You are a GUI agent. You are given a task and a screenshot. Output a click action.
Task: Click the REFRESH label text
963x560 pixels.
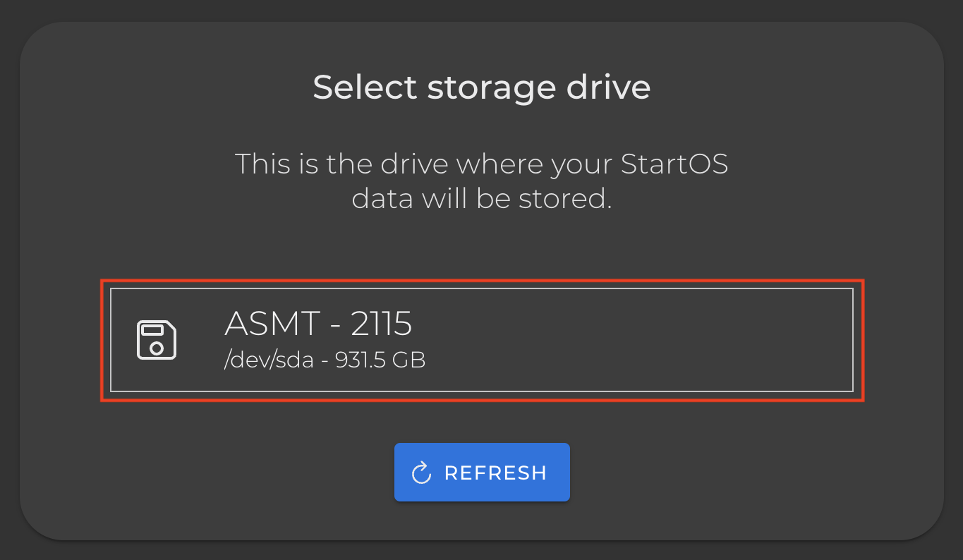(495, 473)
